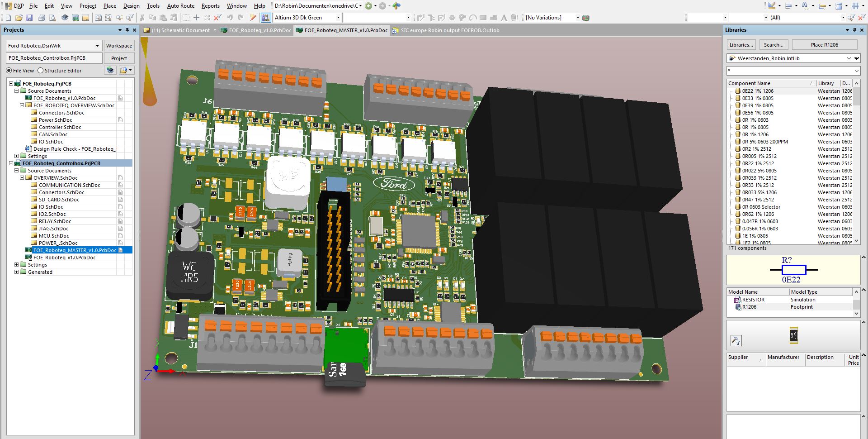Click the Open document folder icon
868x439 pixels.
click(19, 18)
